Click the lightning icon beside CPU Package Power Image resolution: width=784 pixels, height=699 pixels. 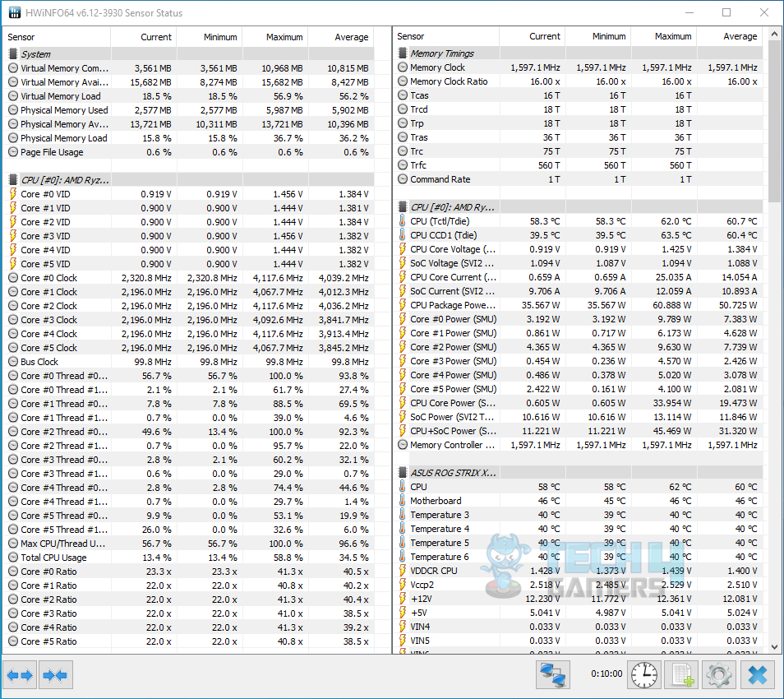point(403,305)
